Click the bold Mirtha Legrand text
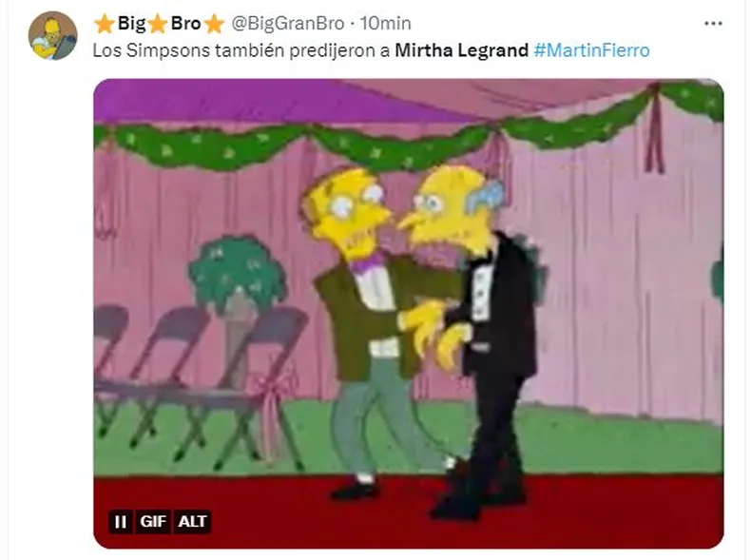 point(461,50)
